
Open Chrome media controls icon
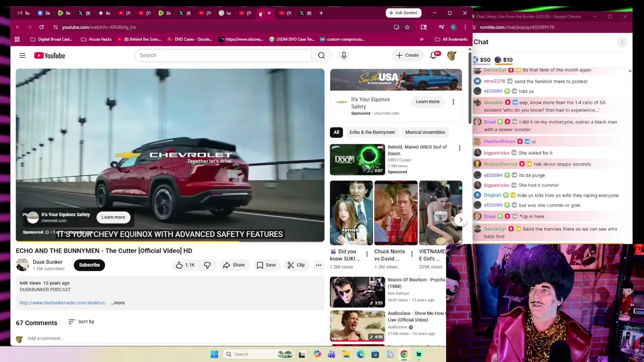click(x=441, y=27)
